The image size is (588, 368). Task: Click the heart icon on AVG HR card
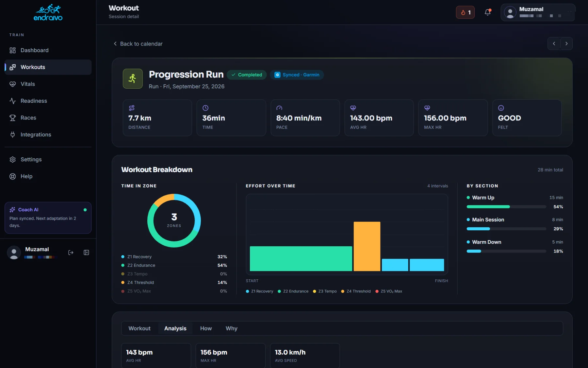click(353, 108)
